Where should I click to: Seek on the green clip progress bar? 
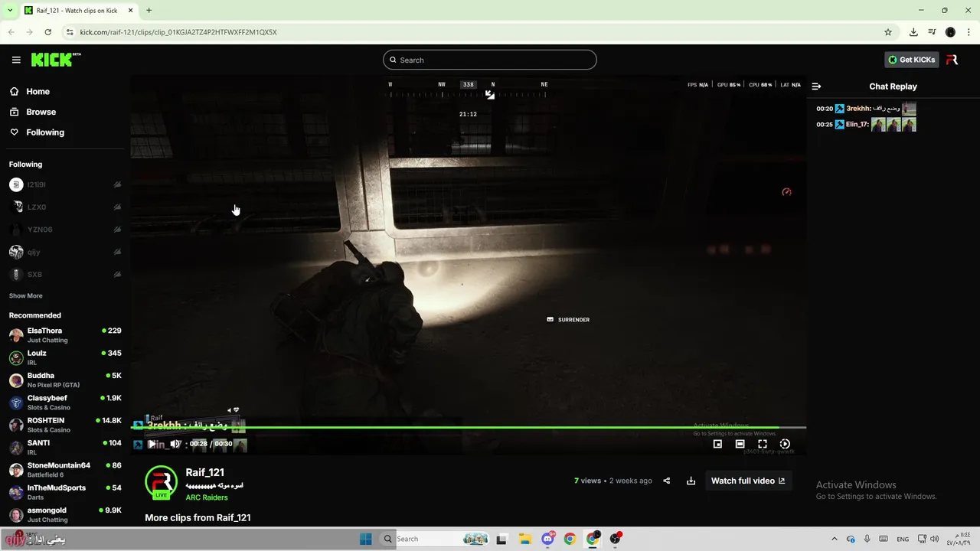click(468, 427)
